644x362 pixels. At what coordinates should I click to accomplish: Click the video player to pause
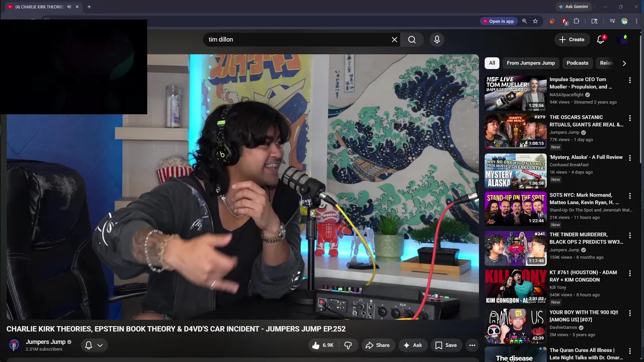(243, 187)
